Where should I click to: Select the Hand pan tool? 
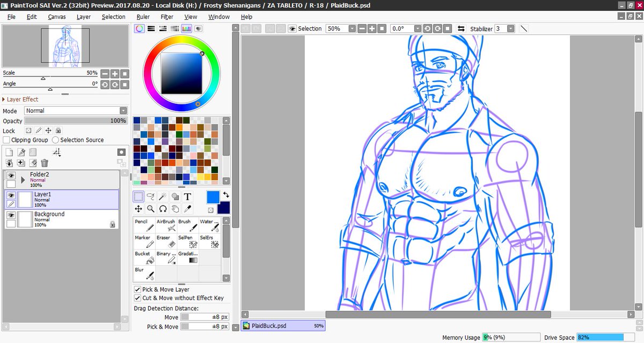pyautogui.click(x=175, y=209)
